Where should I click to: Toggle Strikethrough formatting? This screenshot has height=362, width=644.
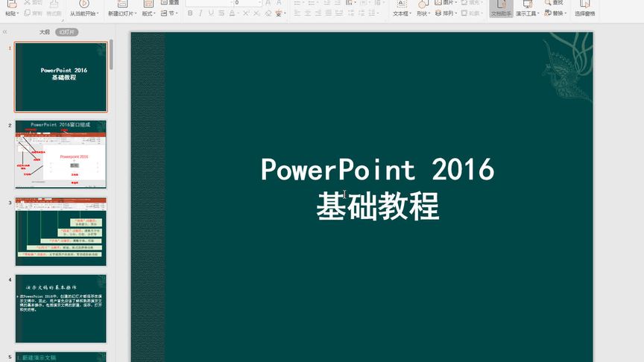221,13
